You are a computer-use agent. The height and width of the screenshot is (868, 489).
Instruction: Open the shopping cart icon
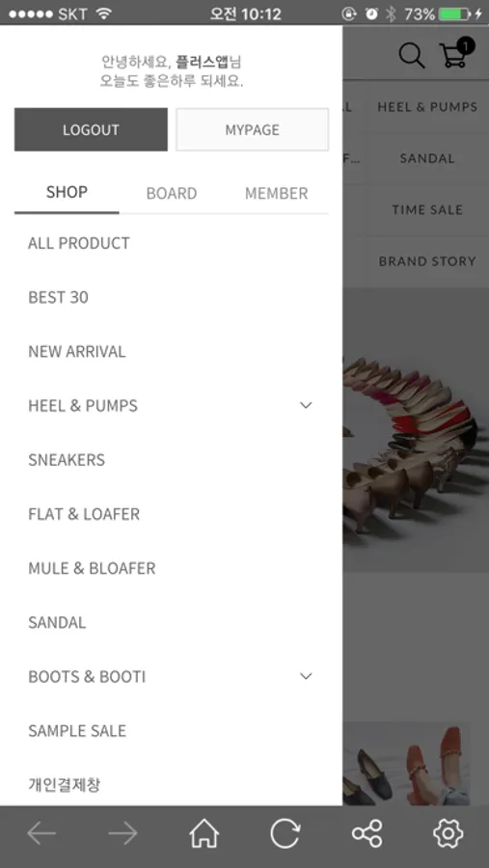(456, 54)
